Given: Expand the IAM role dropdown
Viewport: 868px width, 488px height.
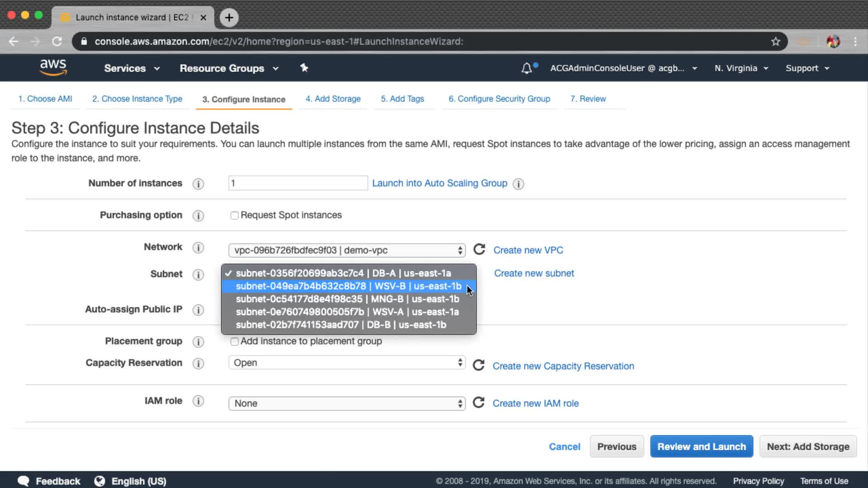Looking at the screenshot, I should 347,403.
